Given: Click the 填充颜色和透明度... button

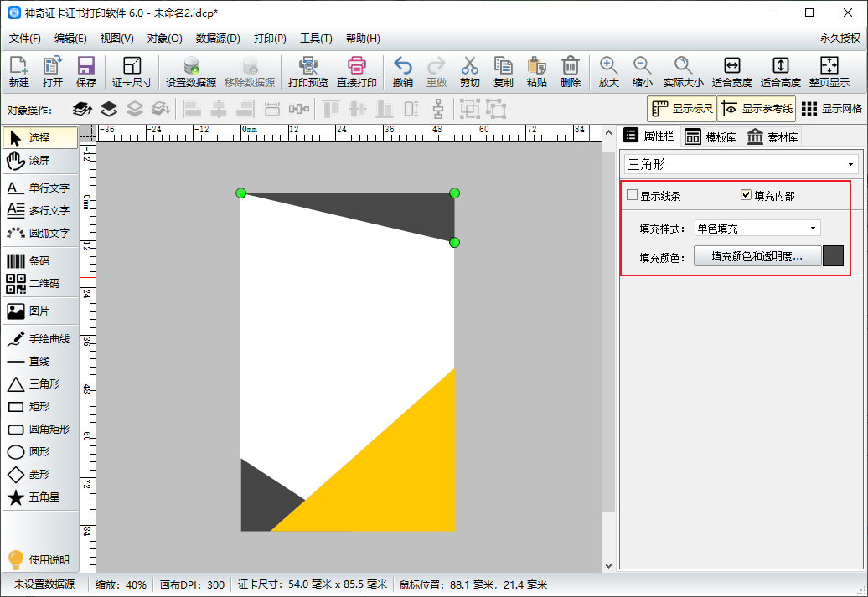Looking at the screenshot, I should 757,256.
